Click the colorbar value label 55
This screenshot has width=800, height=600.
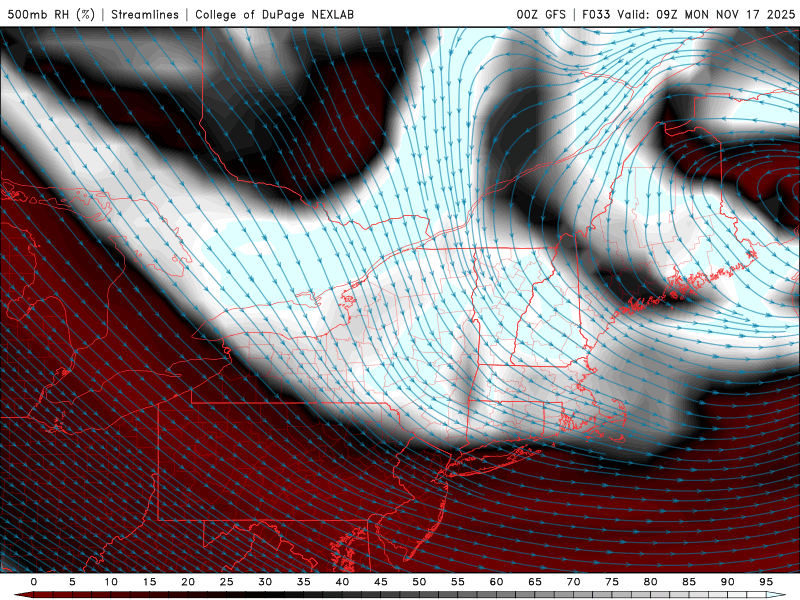(x=458, y=582)
